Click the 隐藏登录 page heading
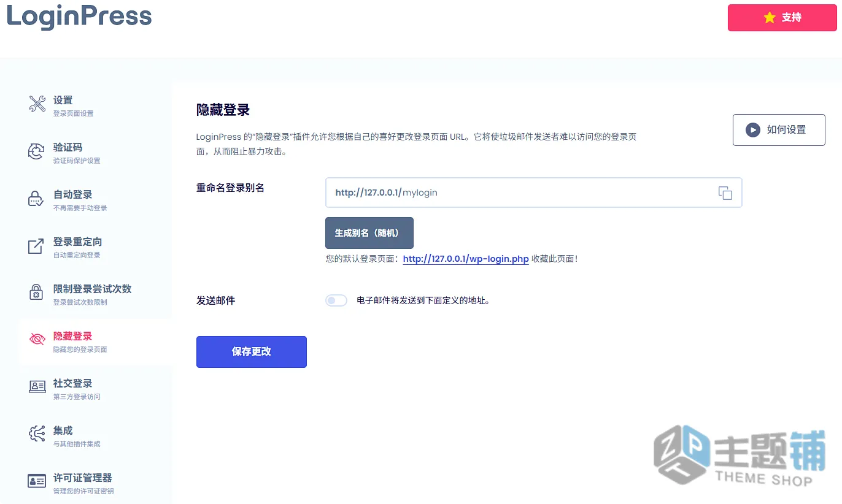 click(x=223, y=110)
